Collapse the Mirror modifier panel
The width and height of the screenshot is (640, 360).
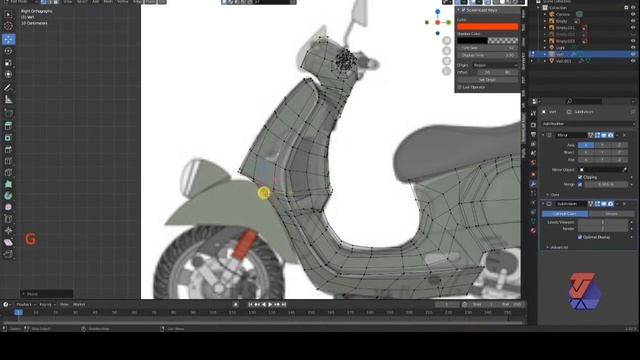(x=543, y=135)
